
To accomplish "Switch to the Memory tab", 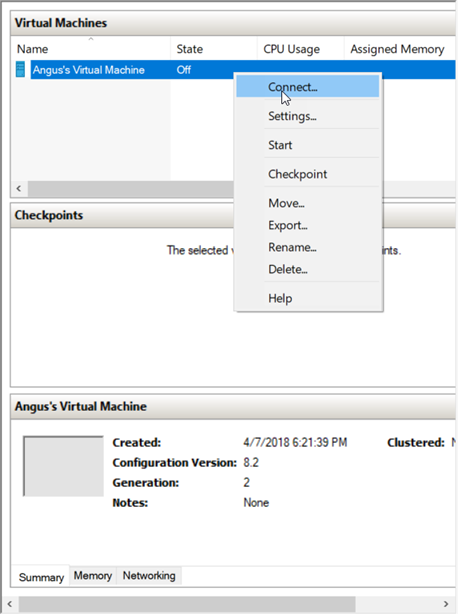I will click(93, 576).
